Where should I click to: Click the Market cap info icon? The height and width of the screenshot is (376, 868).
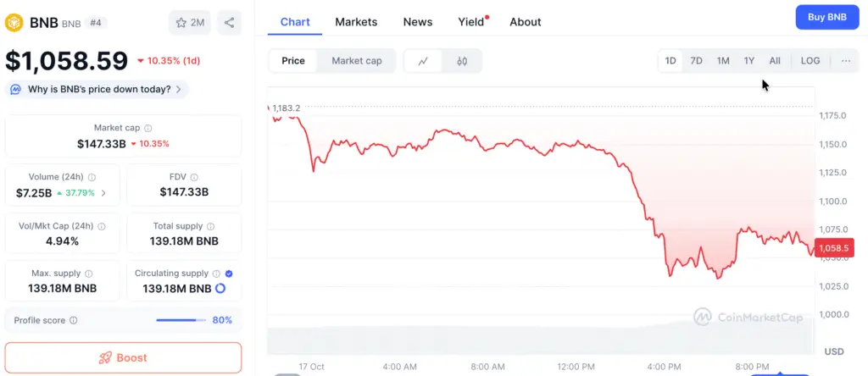[148, 128]
